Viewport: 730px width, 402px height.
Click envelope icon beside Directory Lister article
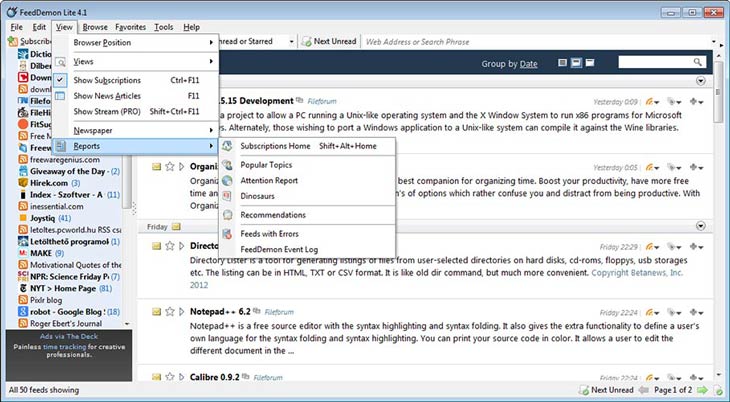pos(157,245)
